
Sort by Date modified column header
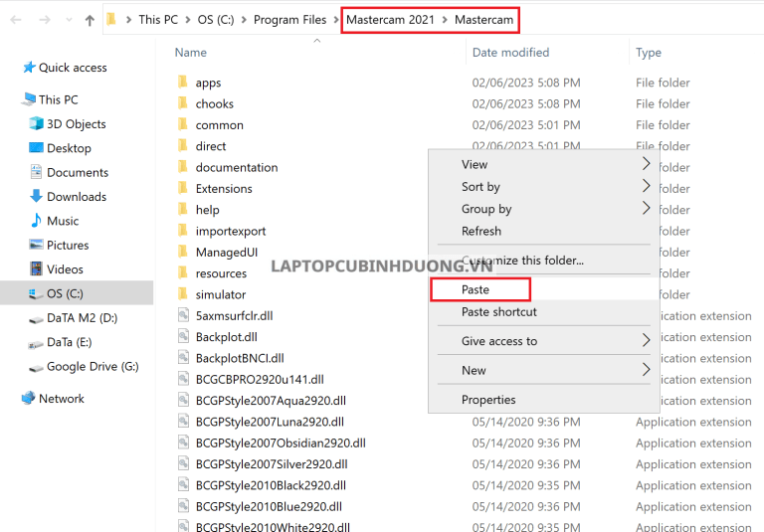coord(510,53)
